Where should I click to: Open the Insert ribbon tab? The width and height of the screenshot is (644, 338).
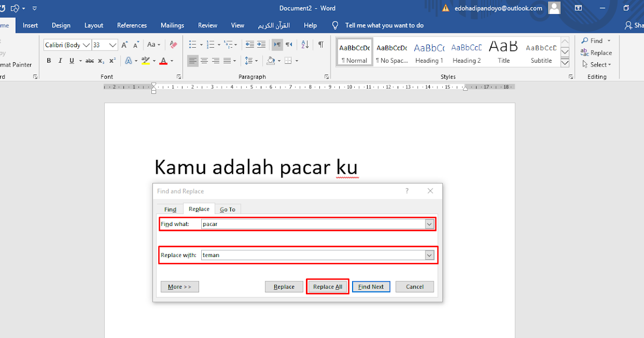tap(30, 25)
